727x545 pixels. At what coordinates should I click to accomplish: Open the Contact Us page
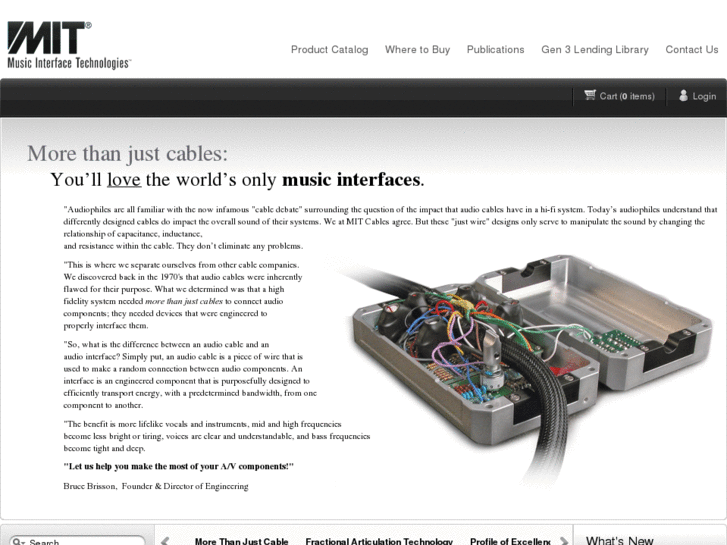[692, 50]
